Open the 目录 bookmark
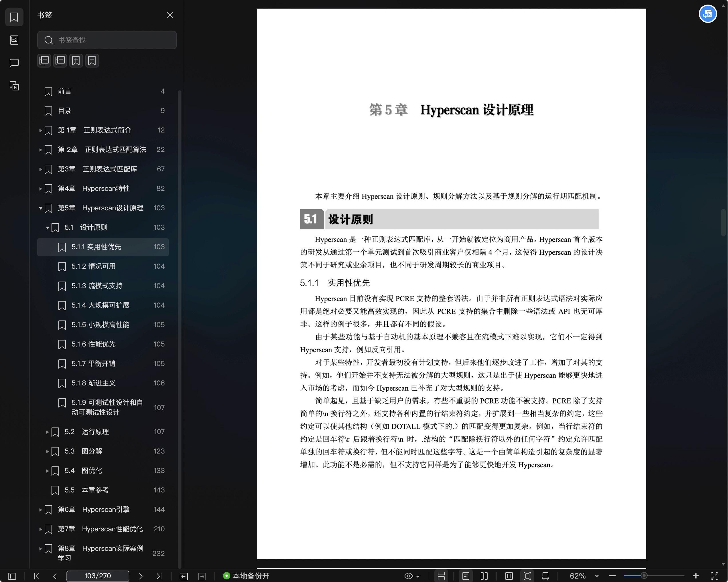 coord(103,111)
